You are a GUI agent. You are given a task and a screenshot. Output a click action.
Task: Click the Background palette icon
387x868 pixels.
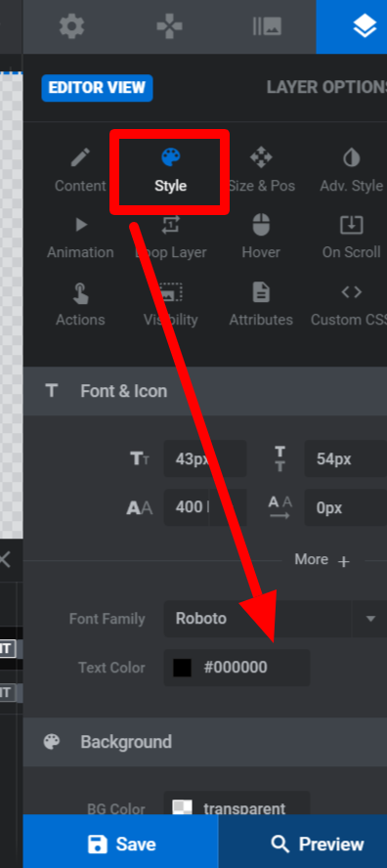(x=52, y=742)
